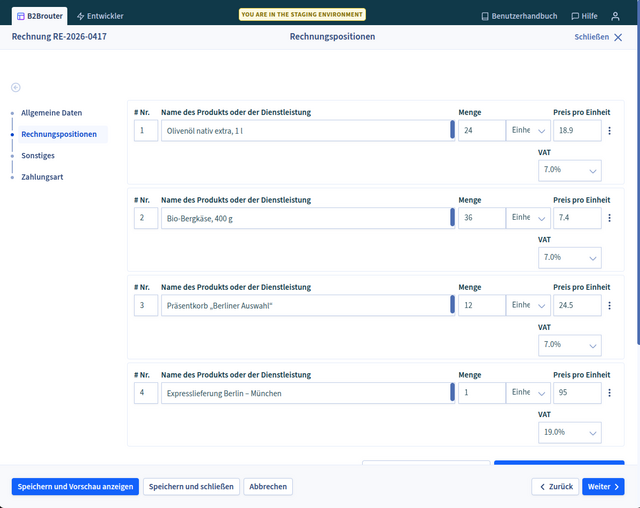Expand unit dropdown for Bio-Bergkäse row
The height and width of the screenshot is (508, 640).
[528, 218]
